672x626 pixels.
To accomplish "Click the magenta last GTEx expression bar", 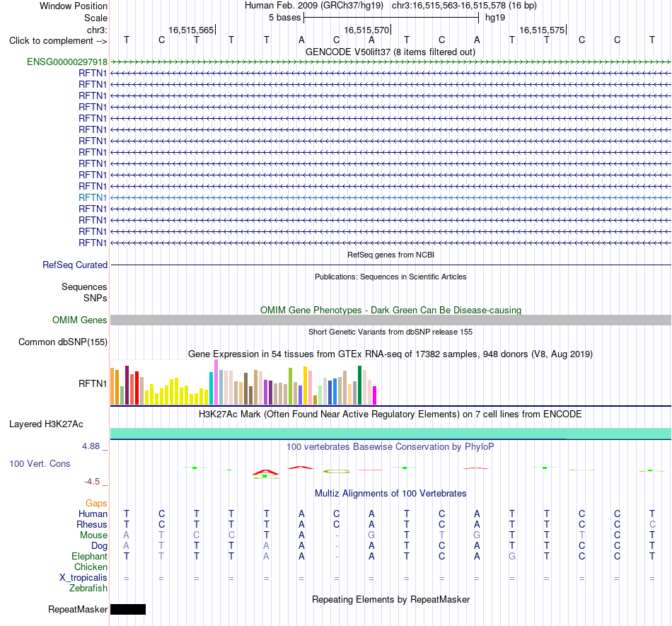I will (x=375, y=395).
